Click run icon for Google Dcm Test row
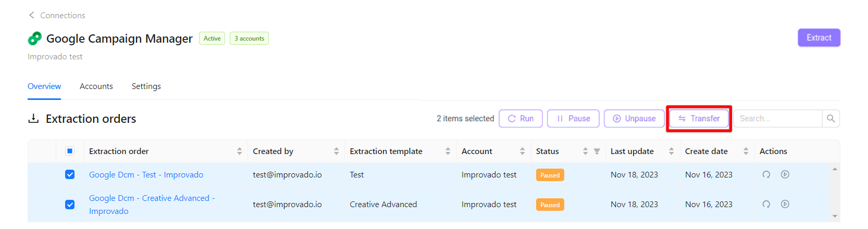 pyautogui.click(x=766, y=174)
